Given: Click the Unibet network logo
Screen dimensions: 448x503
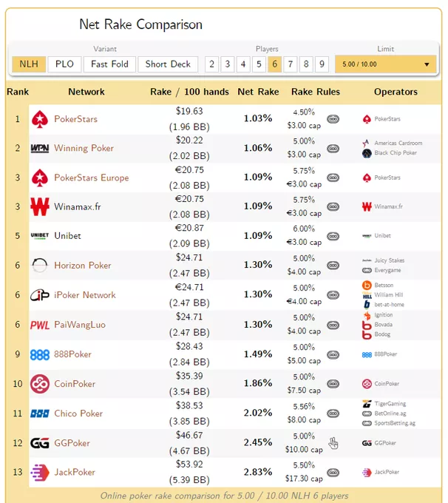Looking at the screenshot, I should [40, 236].
